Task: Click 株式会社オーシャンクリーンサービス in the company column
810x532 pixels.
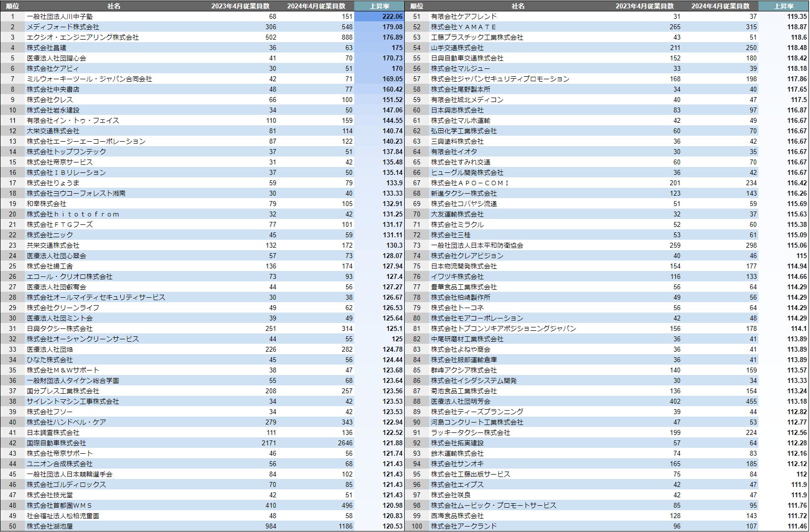Action: [x=83, y=339]
